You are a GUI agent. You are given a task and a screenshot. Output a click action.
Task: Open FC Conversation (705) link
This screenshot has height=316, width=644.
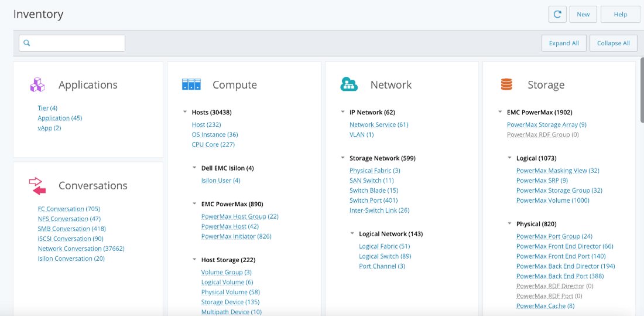tap(69, 209)
